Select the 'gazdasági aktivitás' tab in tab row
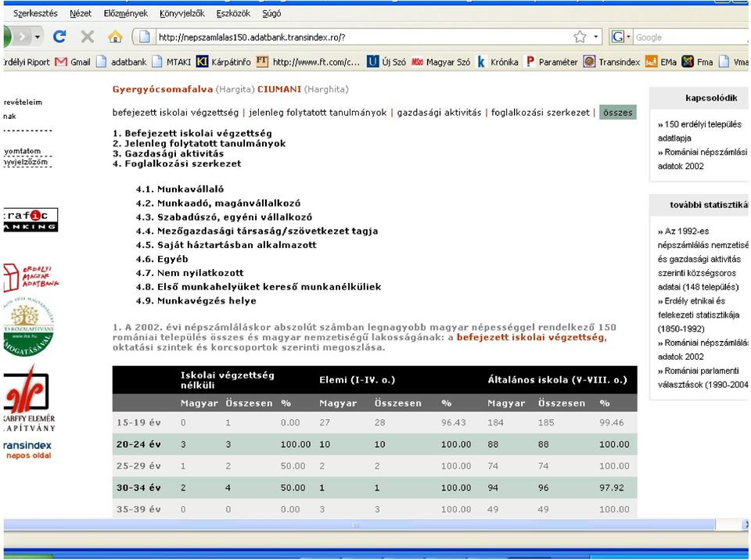751x560 pixels. tap(439, 113)
